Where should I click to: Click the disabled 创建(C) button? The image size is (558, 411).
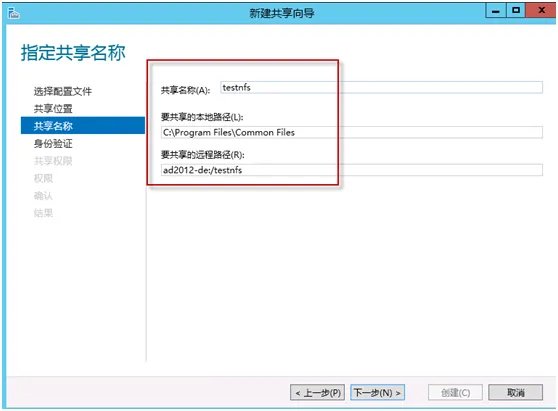click(456, 392)
